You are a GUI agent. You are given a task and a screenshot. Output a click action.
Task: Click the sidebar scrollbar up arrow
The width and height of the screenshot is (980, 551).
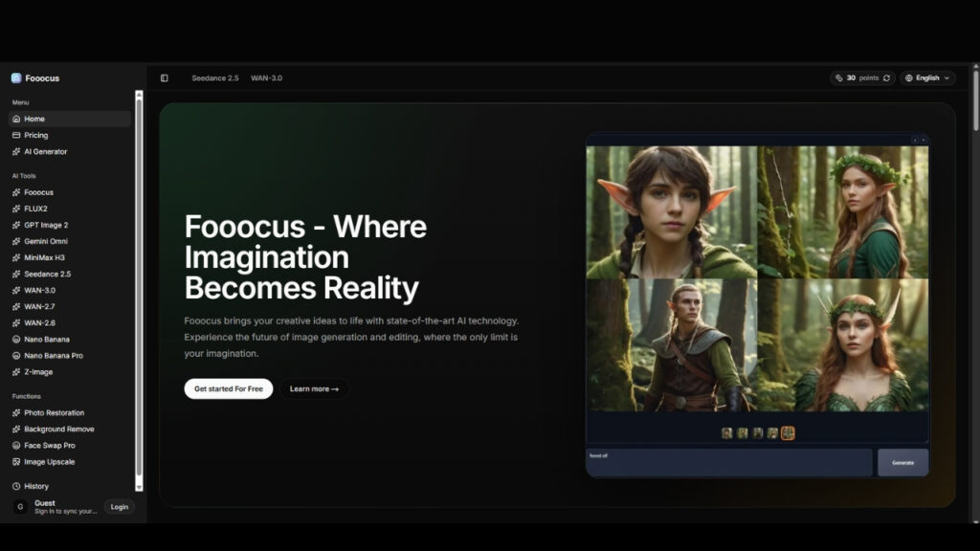(139, 95)
